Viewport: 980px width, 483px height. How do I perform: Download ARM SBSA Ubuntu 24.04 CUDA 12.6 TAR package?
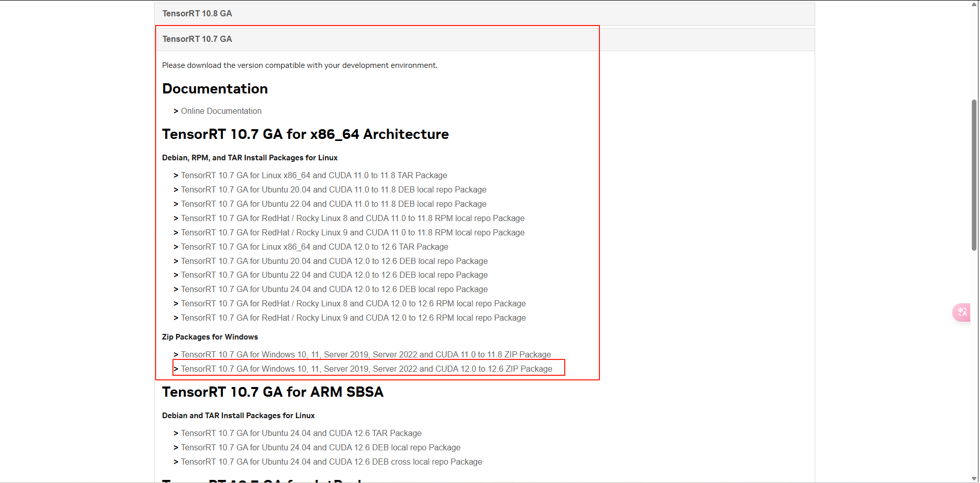click(301, 433)
